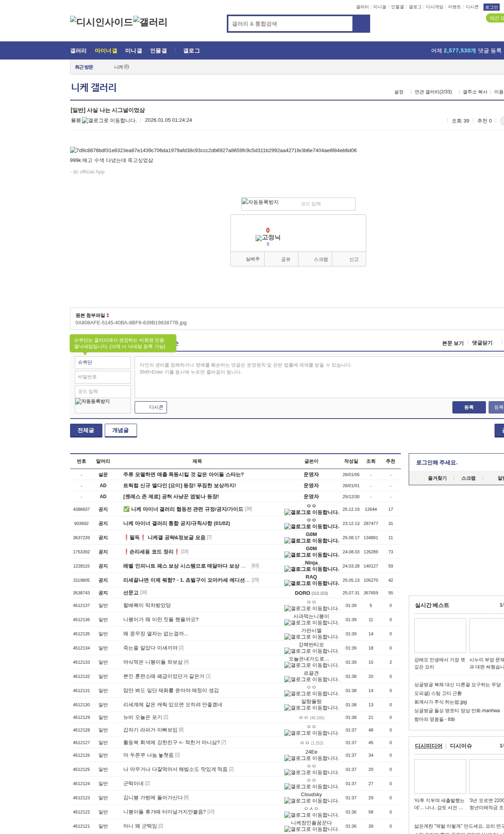Open the post titled 선문고
Viewport: 504px width, 834px height.
(x=131, y=593)
